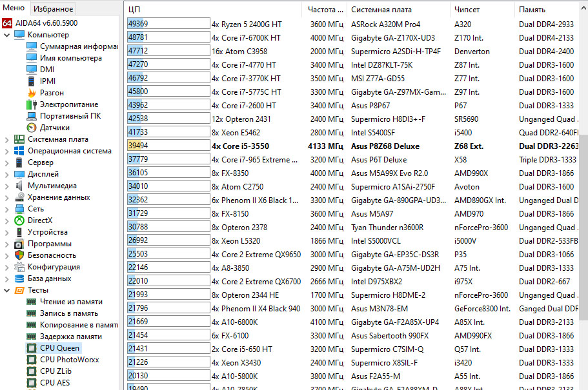Select the Системная плата icon

pyautogui.click(x=19, y=139)
